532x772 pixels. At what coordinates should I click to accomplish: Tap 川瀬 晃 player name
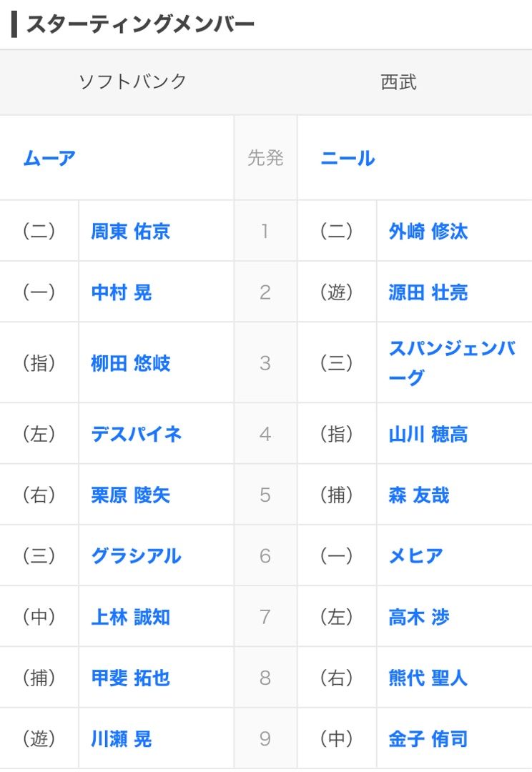[121, 739]
